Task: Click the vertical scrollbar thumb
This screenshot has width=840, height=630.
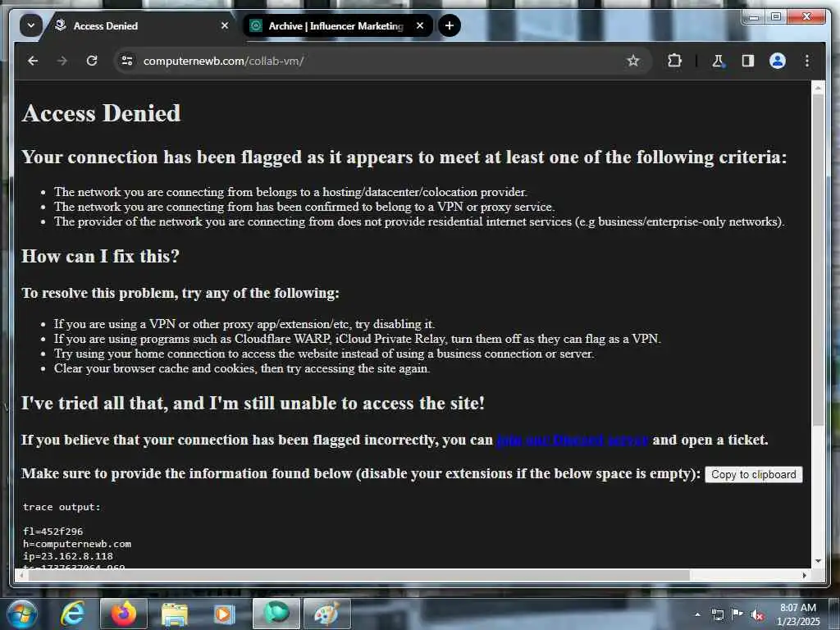Action: click(x=818, y=262)
